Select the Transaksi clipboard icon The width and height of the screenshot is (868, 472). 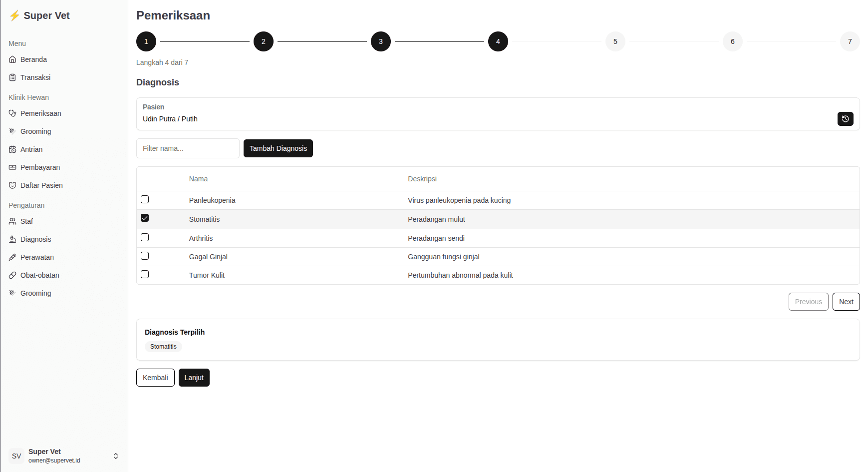tap(12, 77)
